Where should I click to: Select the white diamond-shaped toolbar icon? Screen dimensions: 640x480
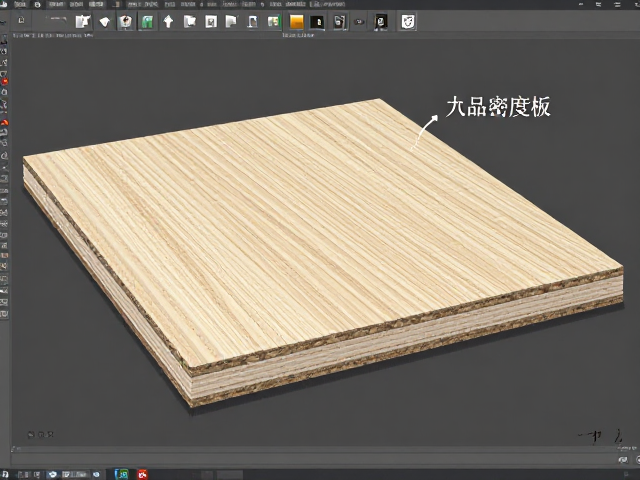click(104, 22)
